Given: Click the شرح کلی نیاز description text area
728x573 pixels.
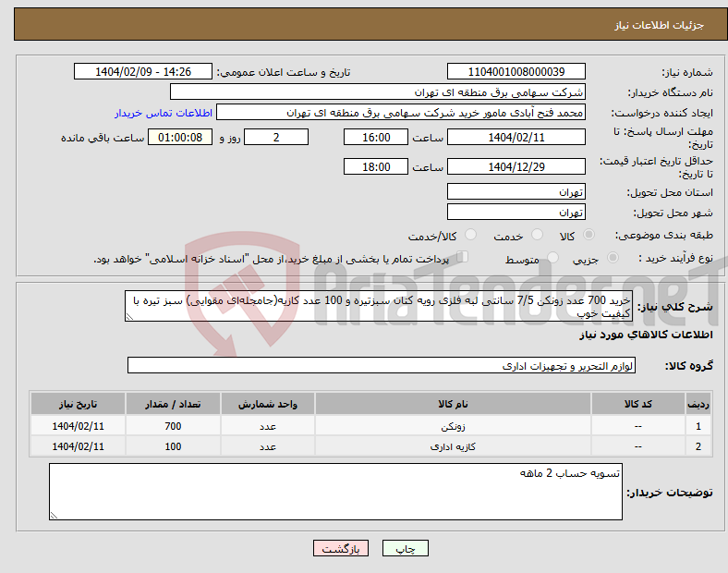Looking at the screenshot, I should pyautogui.click(x=379, y=306).
